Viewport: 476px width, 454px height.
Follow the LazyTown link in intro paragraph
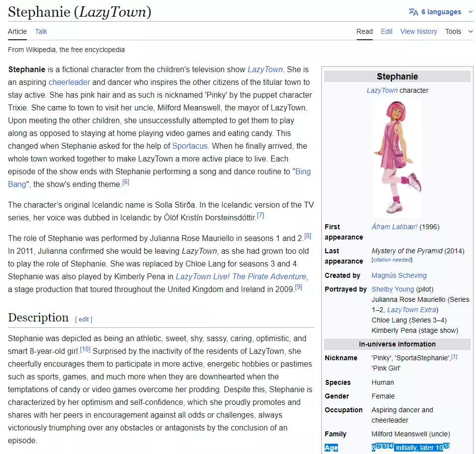click(265, 69)
